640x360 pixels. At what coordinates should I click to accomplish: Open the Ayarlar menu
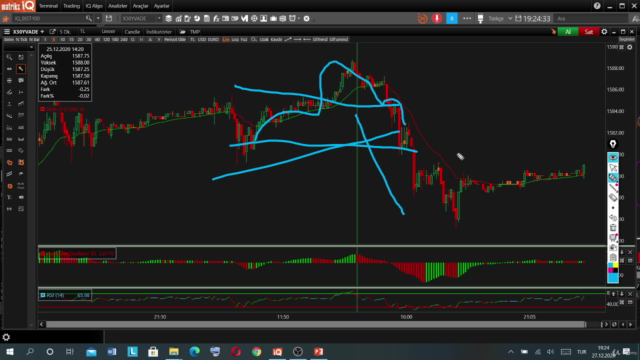[x=162, y=6]
